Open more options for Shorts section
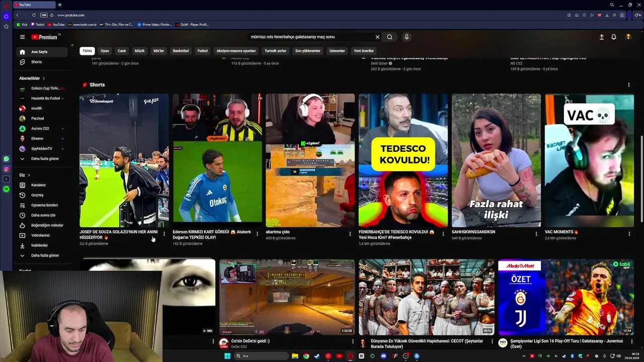The width and height of the screenshot is (644, 362). coord(628,85)
